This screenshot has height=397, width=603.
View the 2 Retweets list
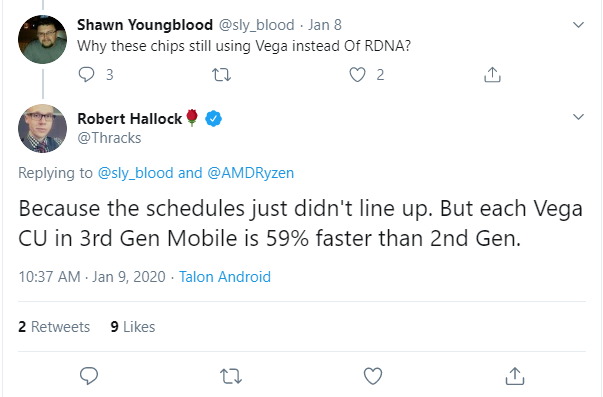coord(54,327)
